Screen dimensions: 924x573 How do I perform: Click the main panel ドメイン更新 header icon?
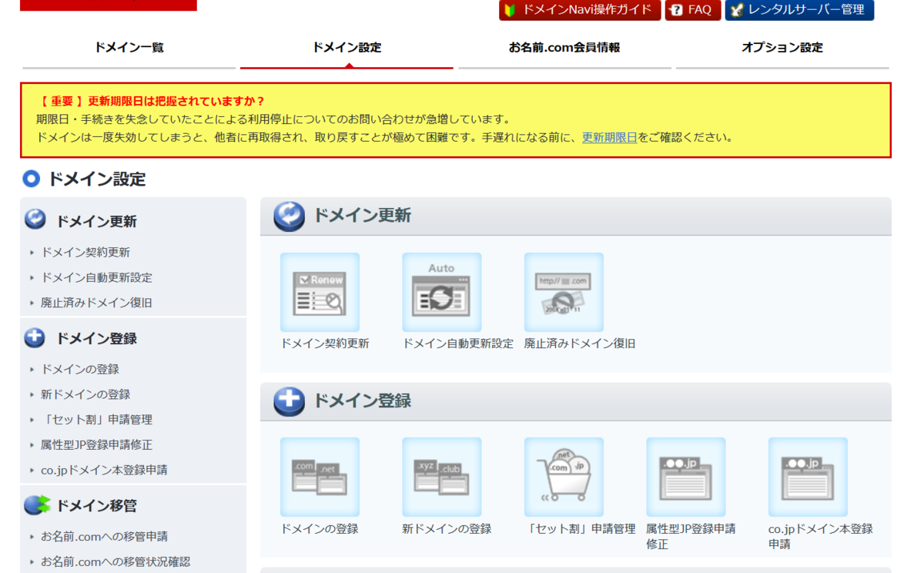pyautogui.click(x=290, y=216)
